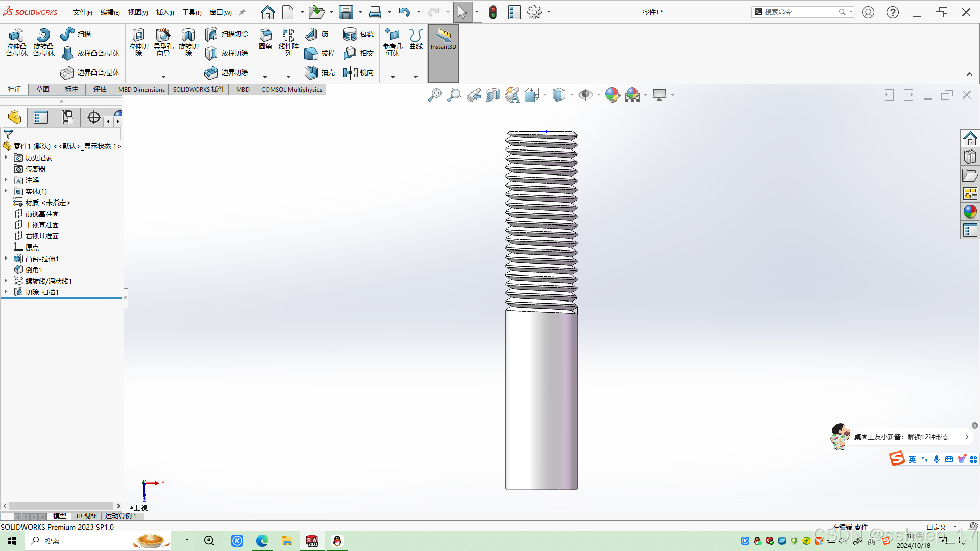
Task: Click the Rebuild traffic light icon
Action: pyautogui.click(x=493, y=12)
